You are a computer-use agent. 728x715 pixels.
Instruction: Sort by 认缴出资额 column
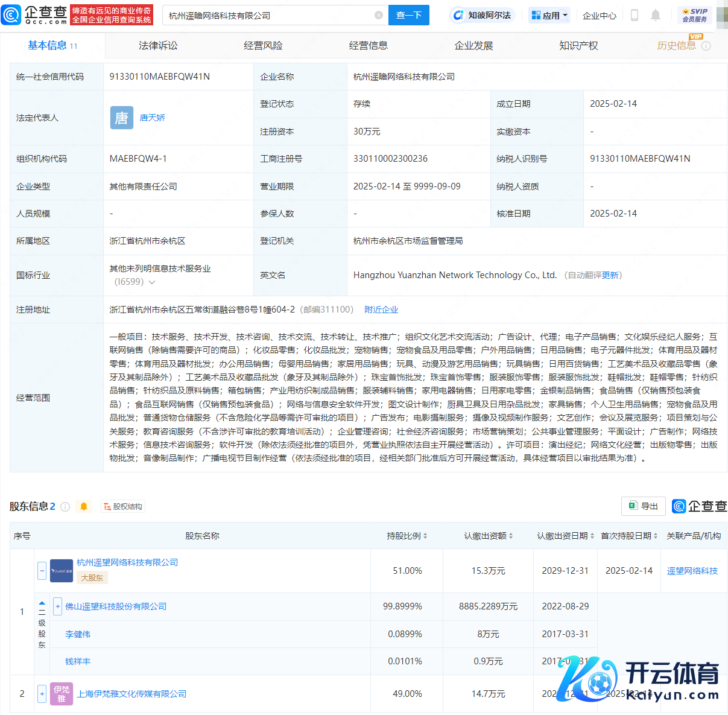tap(489, 536)
